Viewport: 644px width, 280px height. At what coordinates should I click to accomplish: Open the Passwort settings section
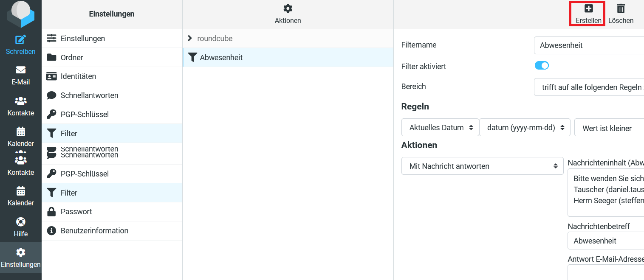pyautogui.click(x=112, y=212)
